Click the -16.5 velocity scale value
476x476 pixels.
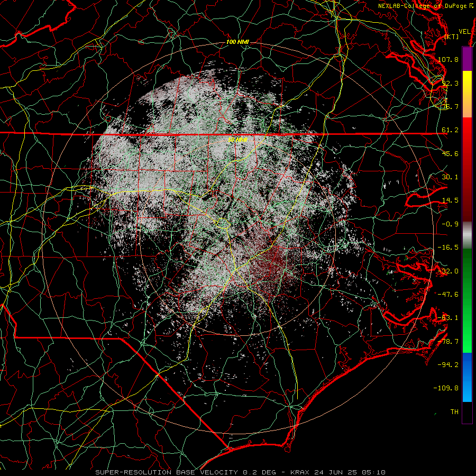[x=448, y=248]
